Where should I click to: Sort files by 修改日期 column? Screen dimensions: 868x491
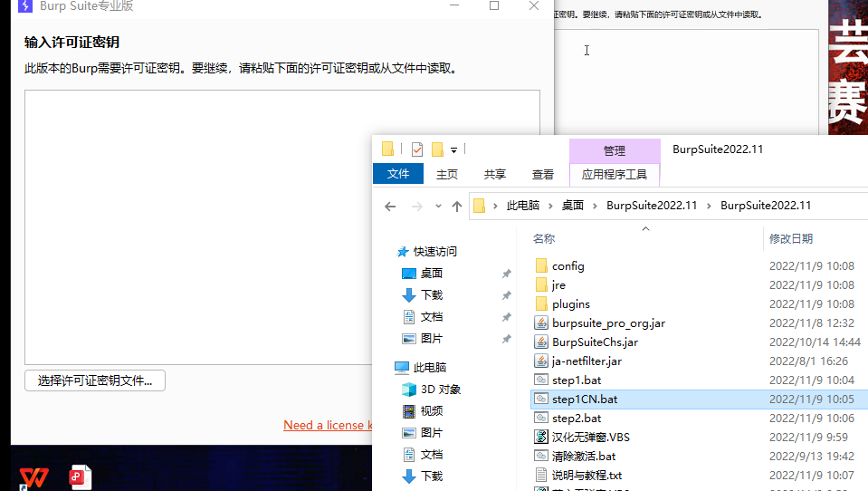[x=791, y=239]
